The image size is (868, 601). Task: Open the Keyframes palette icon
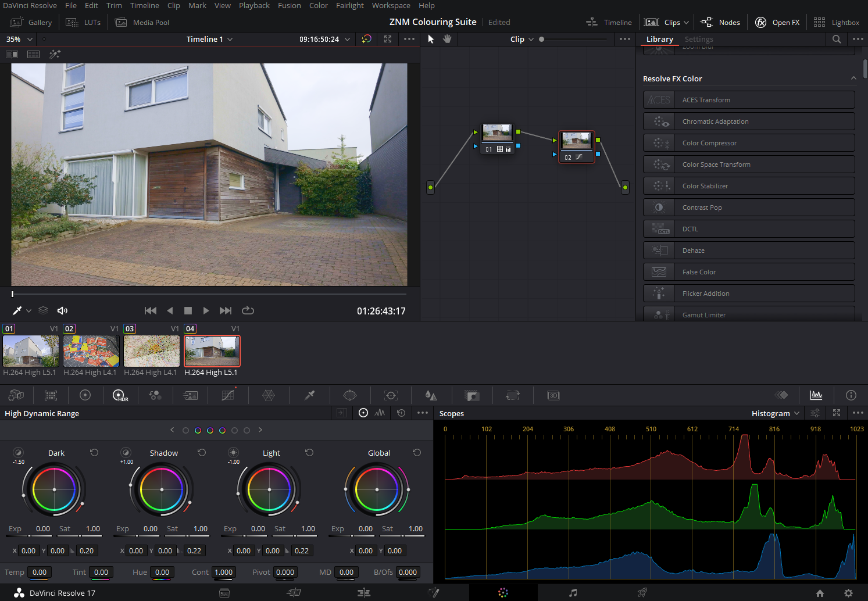pyautogui.click(x=781, y=395)
